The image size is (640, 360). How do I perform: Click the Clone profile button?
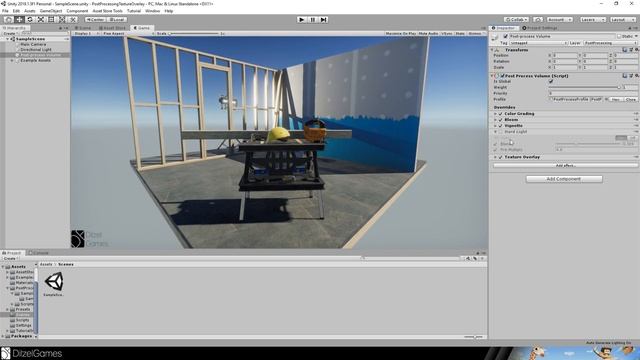click(631, 99)
